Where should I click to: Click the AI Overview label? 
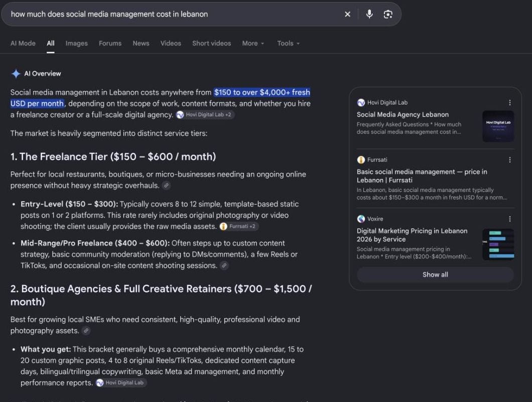point(43,73)
